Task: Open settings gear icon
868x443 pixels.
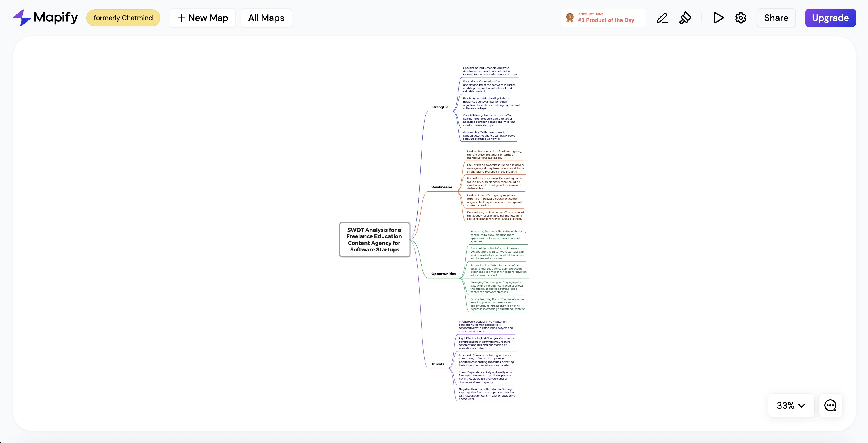Action: (741, 18)
